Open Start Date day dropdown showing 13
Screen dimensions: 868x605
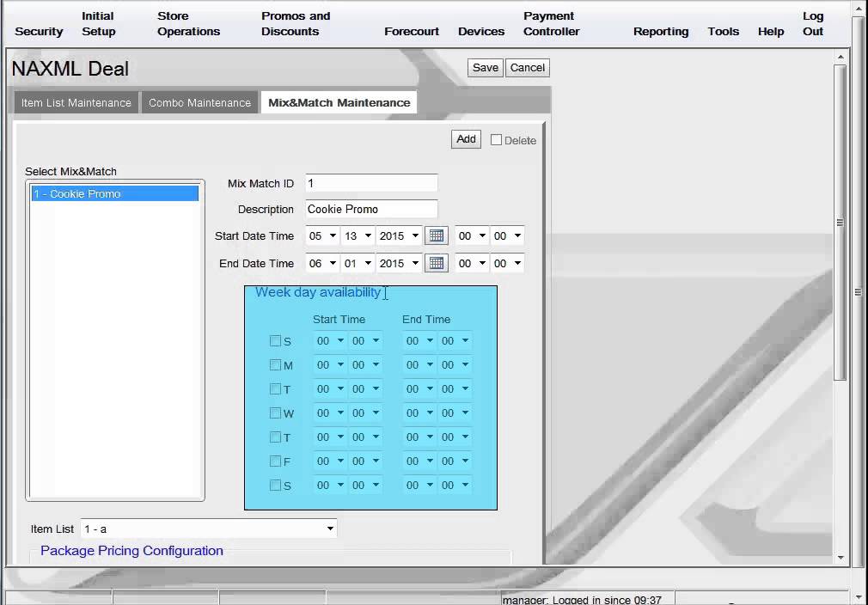coord(358,235)
